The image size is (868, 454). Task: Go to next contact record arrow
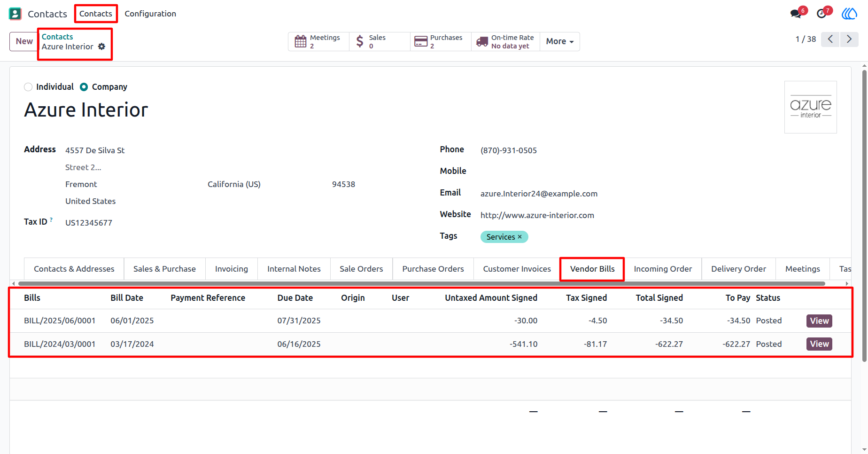pyautogui.click(x=849, y=39)
